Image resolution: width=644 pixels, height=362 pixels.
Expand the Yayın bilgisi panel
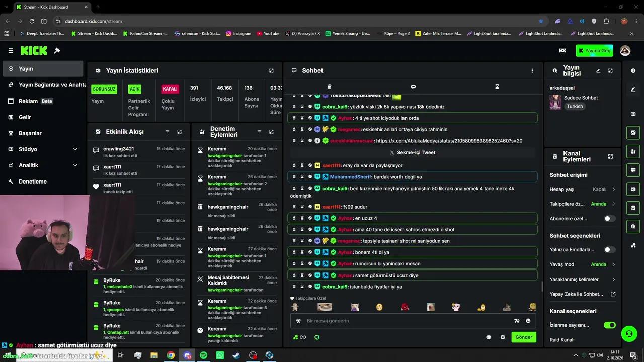point(610,71)
